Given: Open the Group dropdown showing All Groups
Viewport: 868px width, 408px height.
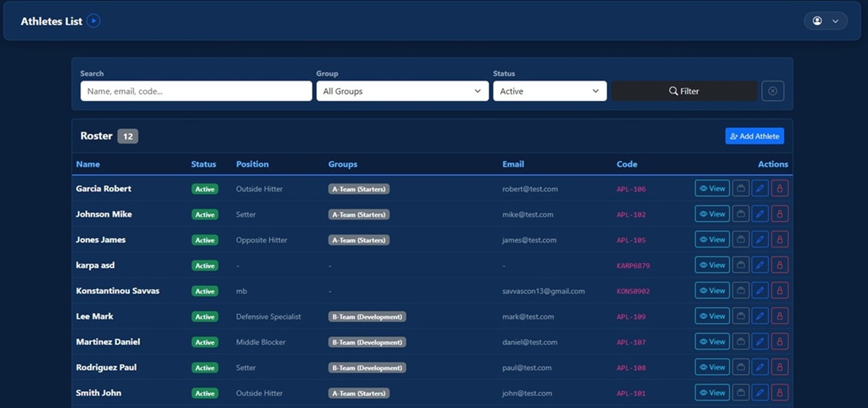Looking at the screenshot, I should pyautogui.click(x=402, y=90).
